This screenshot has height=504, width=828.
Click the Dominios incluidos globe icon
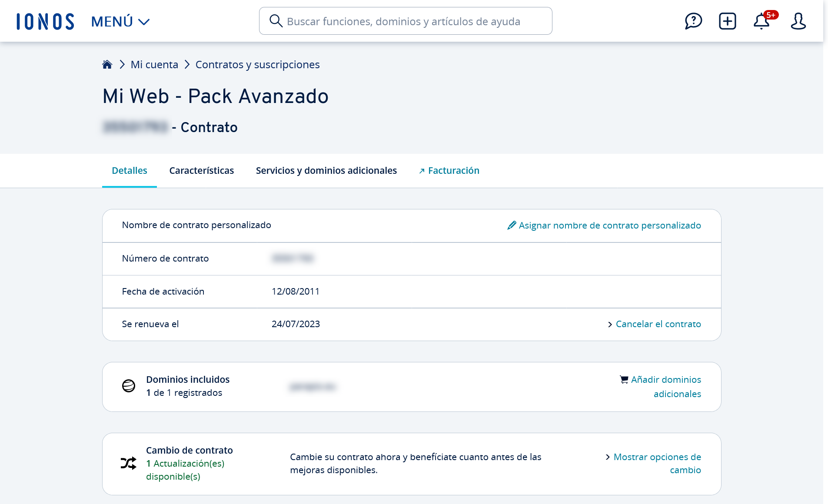pos(129,386)
